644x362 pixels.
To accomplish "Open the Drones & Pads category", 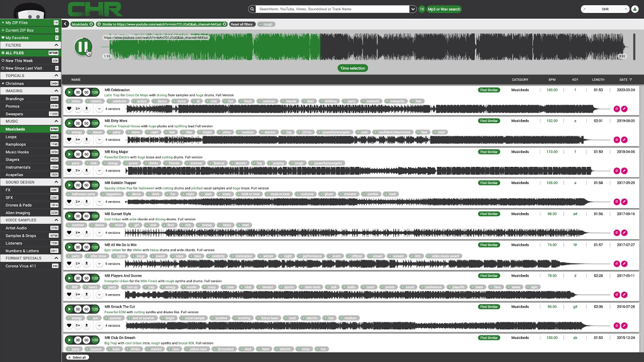I will (x=30, y=205).
